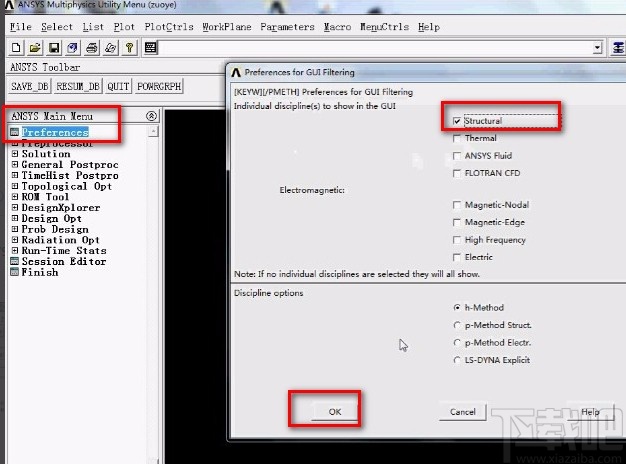Expand the DesignXplorer node

coord(15,208)
